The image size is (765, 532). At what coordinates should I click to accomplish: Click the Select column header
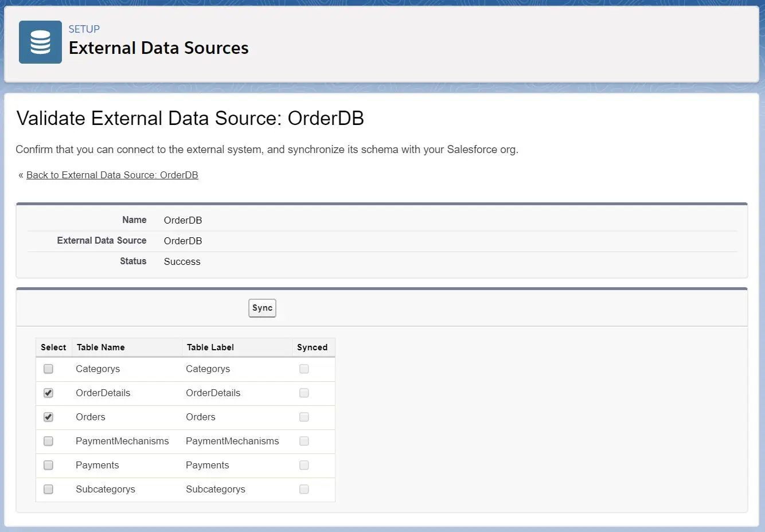[53, 347]
